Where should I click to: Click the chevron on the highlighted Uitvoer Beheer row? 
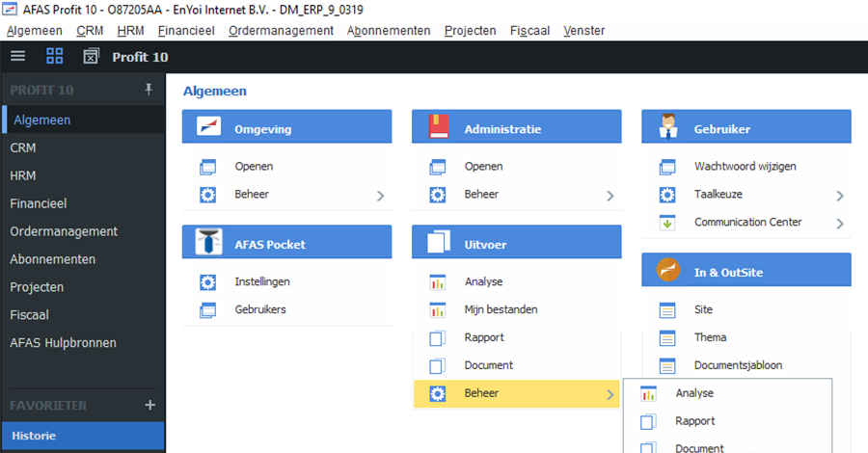(610, 394)
